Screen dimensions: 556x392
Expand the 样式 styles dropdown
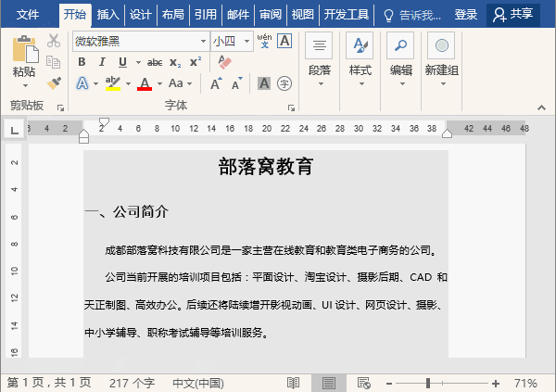[x=360, y=59]
